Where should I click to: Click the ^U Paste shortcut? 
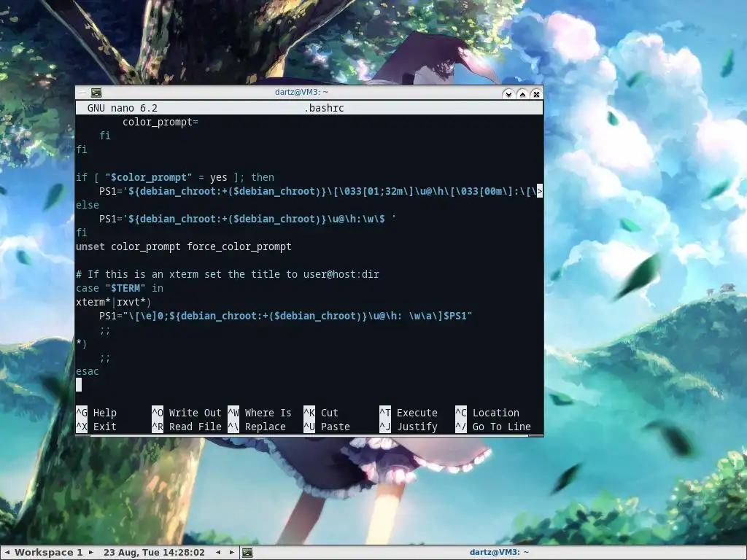[327, 427]
